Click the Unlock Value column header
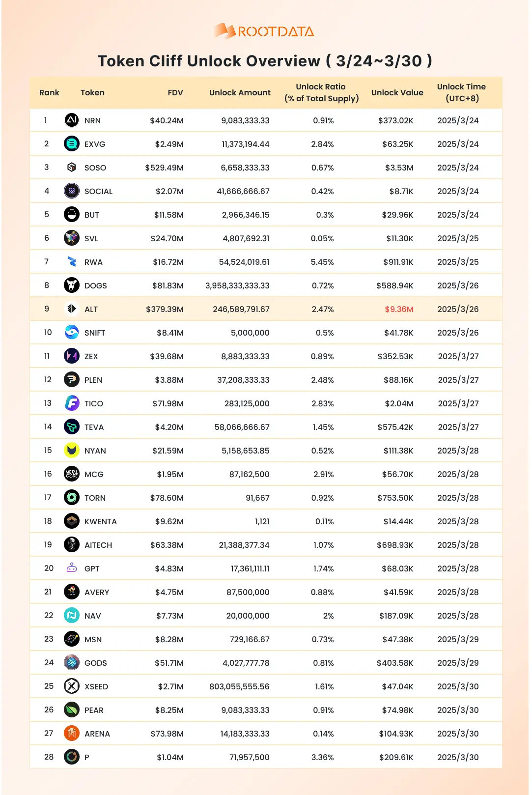The height and width of the screenshot is (795, 532). point(397,92)
